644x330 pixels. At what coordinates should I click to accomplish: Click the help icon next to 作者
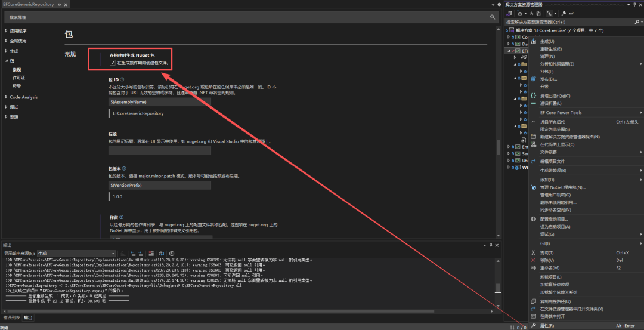click(x=122, y=217)
